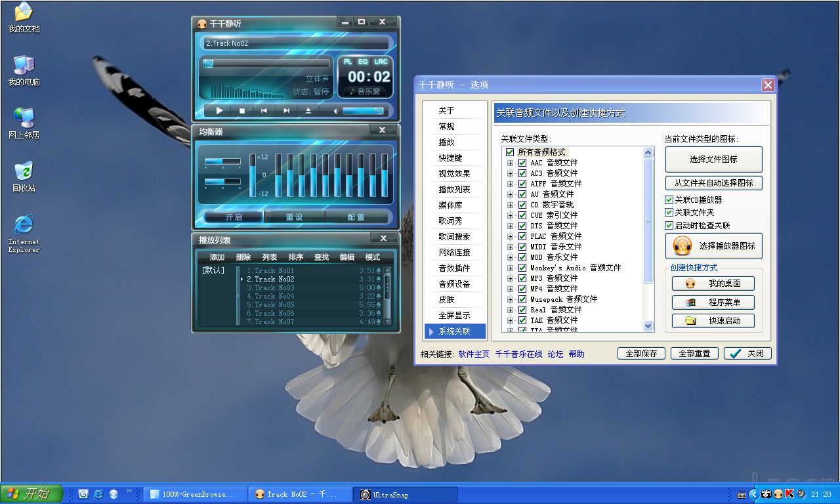The width and height of the screenshot is (840, 504).
Task: Click the equalizer 重设 reset button
Action: 294,217
